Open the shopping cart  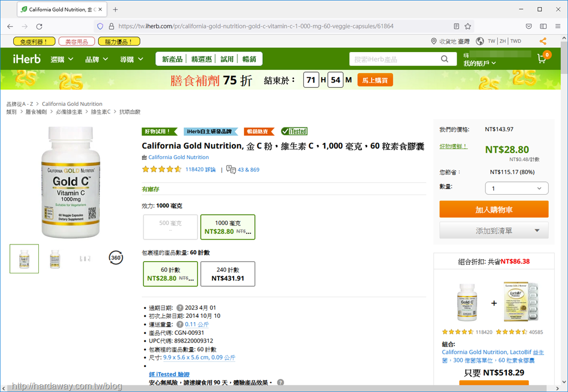pyautogui.click(x=544, y=58)
